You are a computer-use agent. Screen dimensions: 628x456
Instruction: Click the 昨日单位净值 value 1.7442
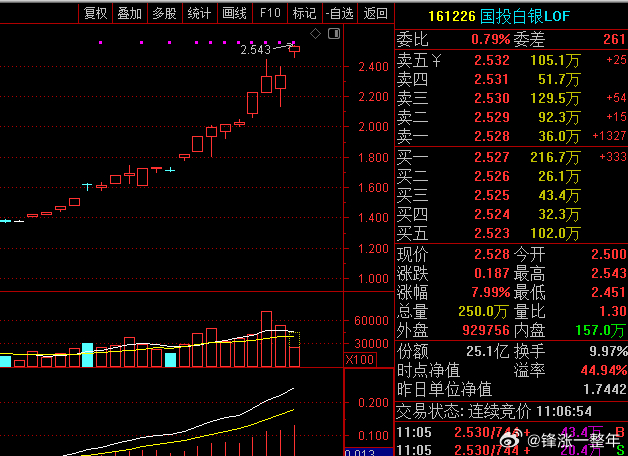tap(605, 389)
